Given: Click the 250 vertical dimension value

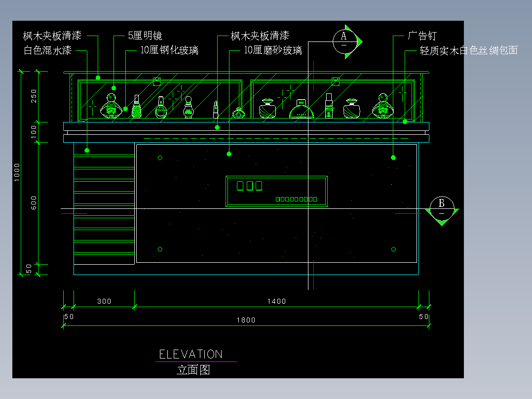Looking at the screenshot, I should pyautogui.click(x=34, y=96).
